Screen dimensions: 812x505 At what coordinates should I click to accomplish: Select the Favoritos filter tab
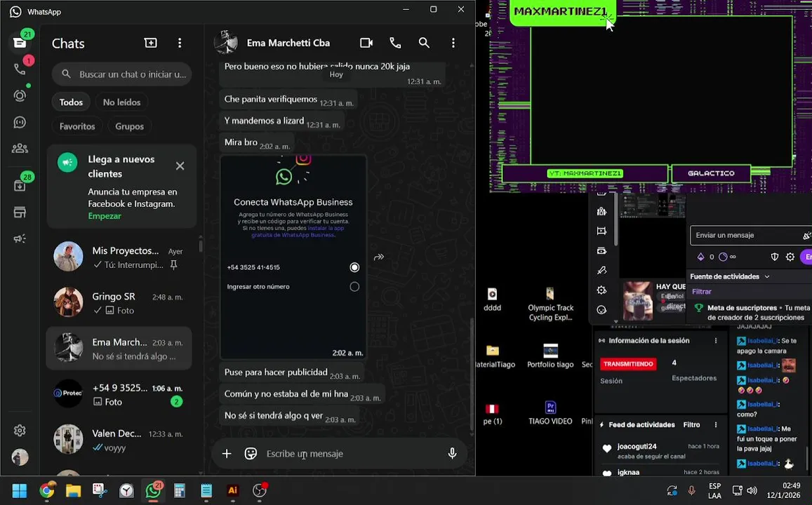[x=77, y=126]
